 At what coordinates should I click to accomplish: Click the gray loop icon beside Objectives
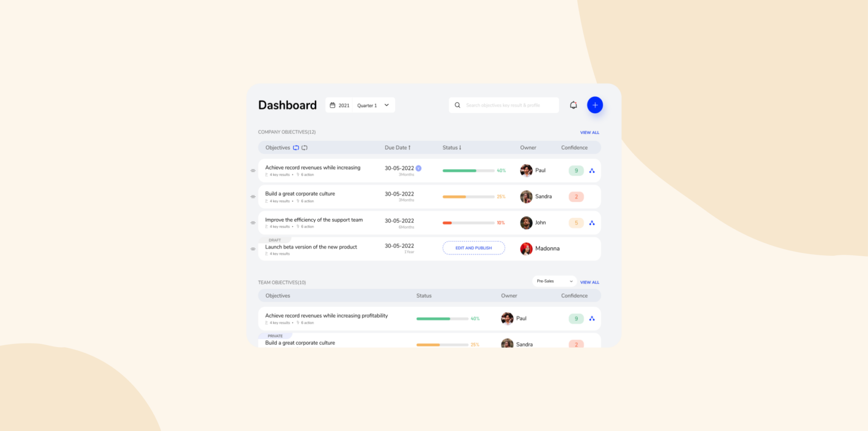(305, 147)
